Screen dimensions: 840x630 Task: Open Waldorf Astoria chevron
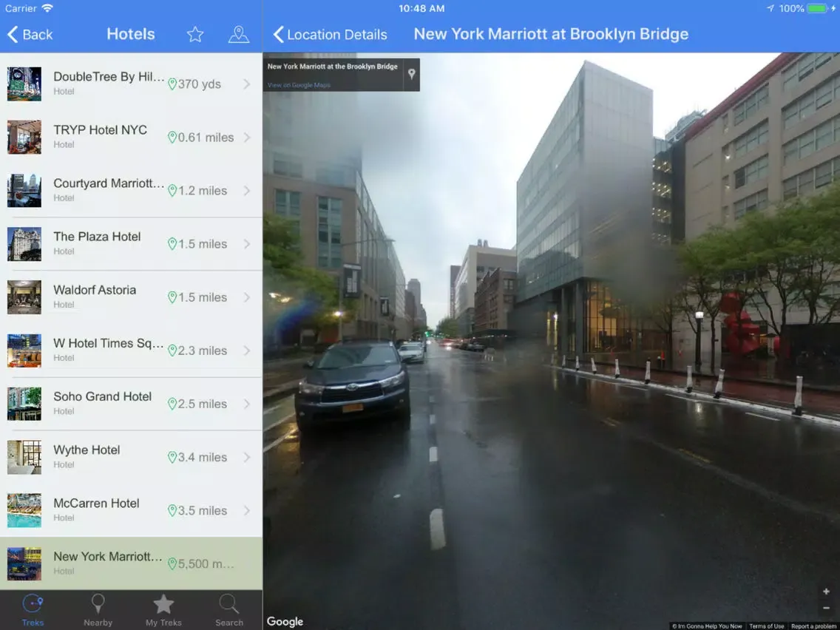pyautogui.click(x=246, y=297)
